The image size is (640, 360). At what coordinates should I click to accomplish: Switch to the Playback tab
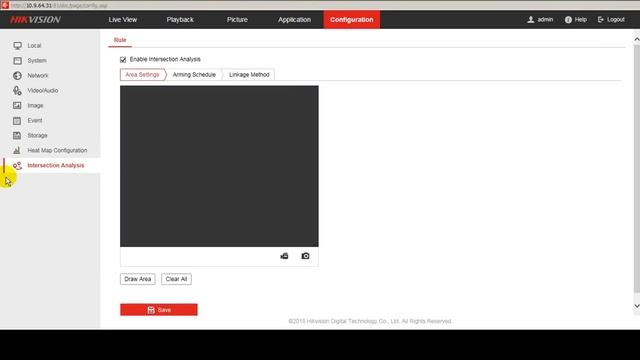(x=180, y=20)
